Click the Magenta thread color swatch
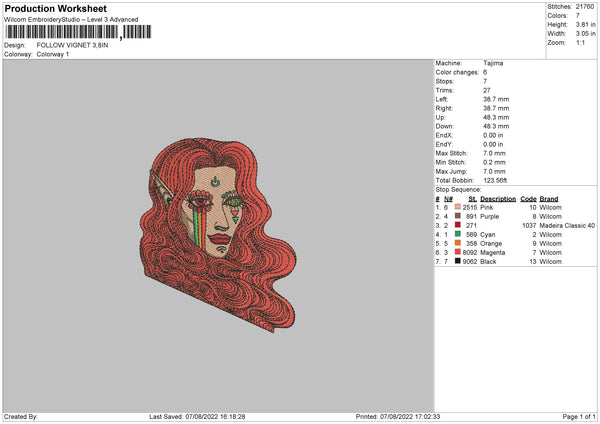 pos(458,252)
